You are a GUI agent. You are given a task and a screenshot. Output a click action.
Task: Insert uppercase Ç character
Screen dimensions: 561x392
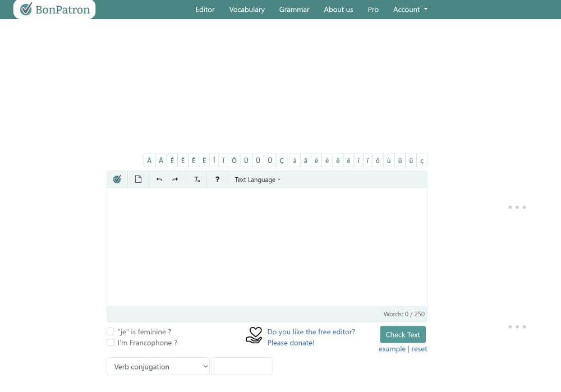pos(282,160)
